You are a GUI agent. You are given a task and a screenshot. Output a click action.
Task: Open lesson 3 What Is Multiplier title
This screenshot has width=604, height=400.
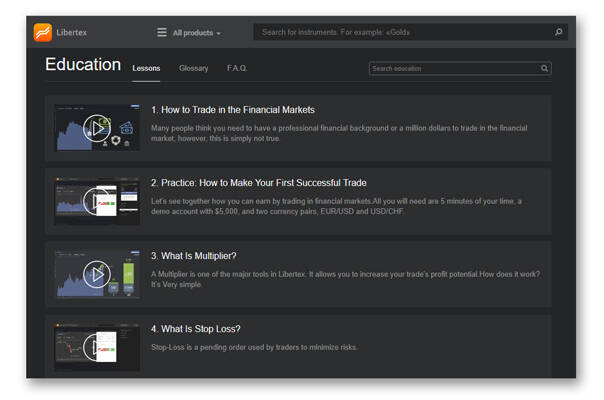pyautogui.click(x=193, y=256)
